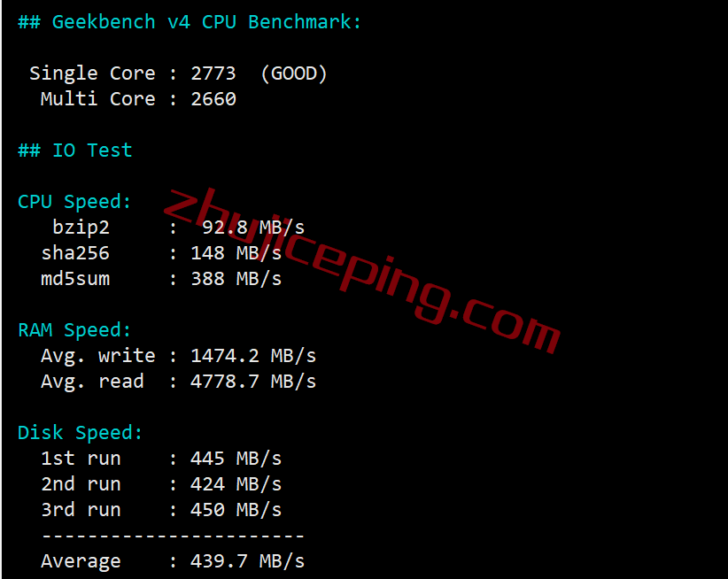This screenshot has height=579, width=728.
Task: Select the md5sum 388 MB/s value
Action: tap(236, 279)
